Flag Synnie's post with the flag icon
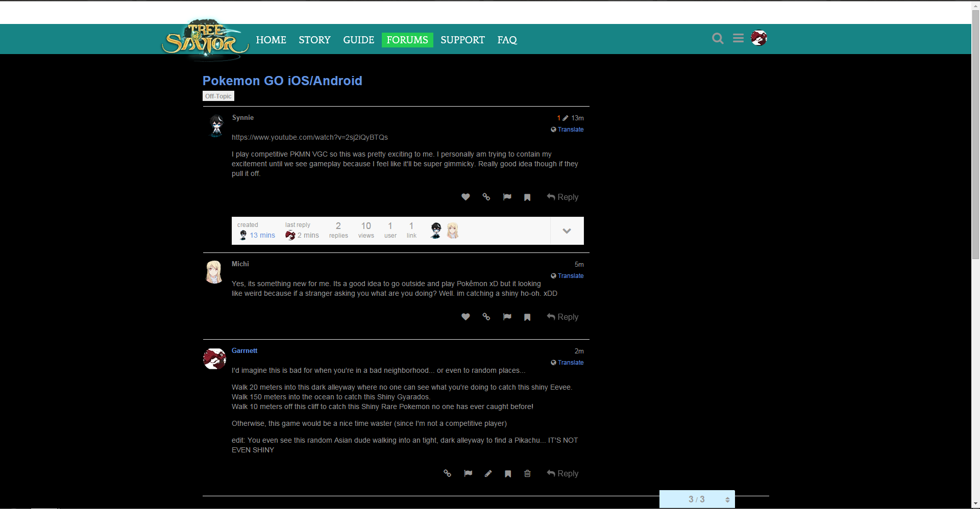Image resolution: width=980 pixels, height=509 pixels. point(507,197)
